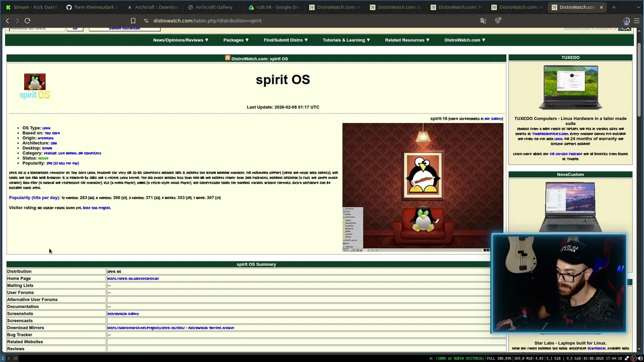The height and width of the screenshot is (362, 644).
Task: Click the TUXEDO laptop advertisement image
Action: pyautogui.click(x=571, y=87)
